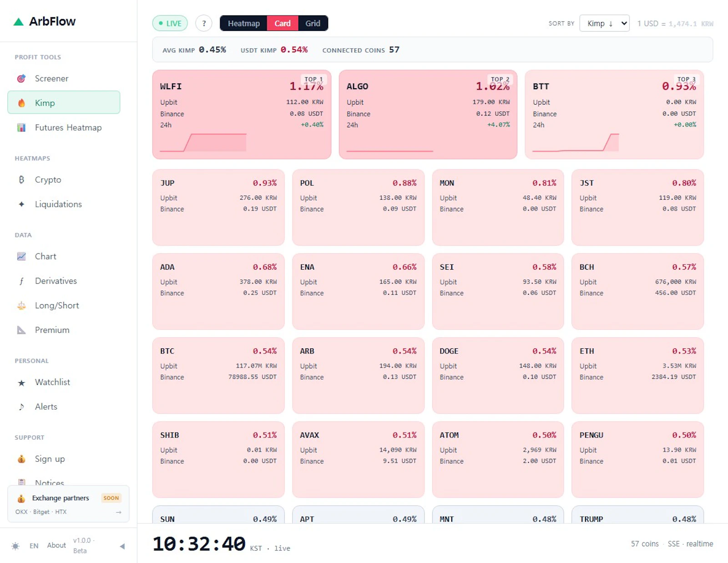This screenshot has height=563, width=728.
Task: Switch to Grid view
Action: 313,23
